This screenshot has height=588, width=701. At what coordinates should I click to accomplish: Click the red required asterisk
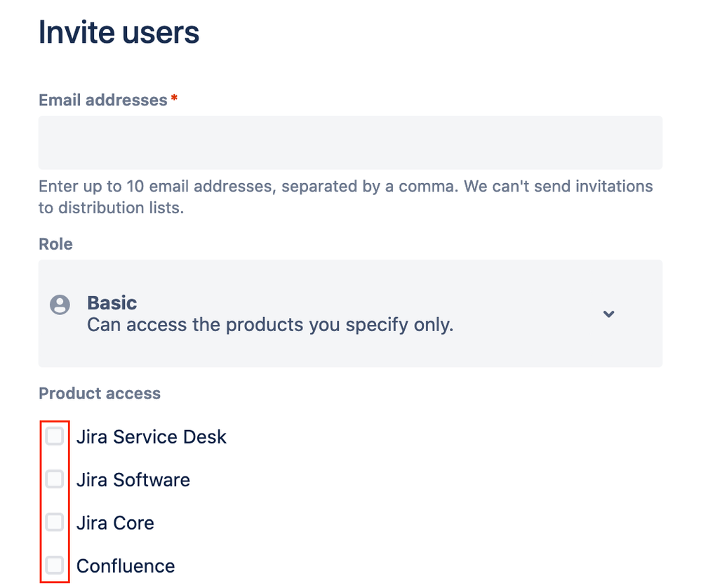tap(174, 99)
